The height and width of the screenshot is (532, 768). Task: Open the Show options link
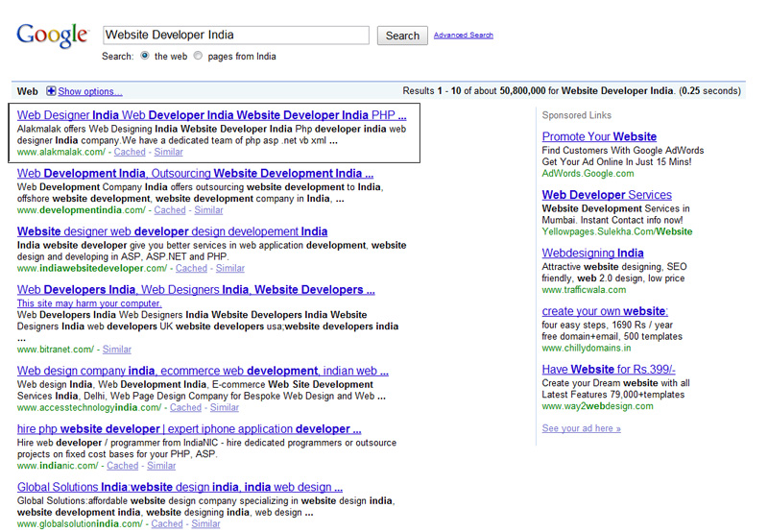pos(90,91)
